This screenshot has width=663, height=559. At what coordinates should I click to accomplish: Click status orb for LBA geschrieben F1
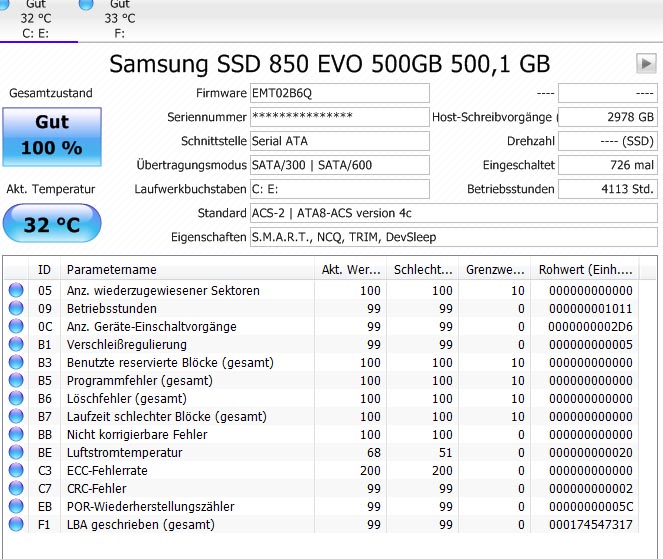16,524
